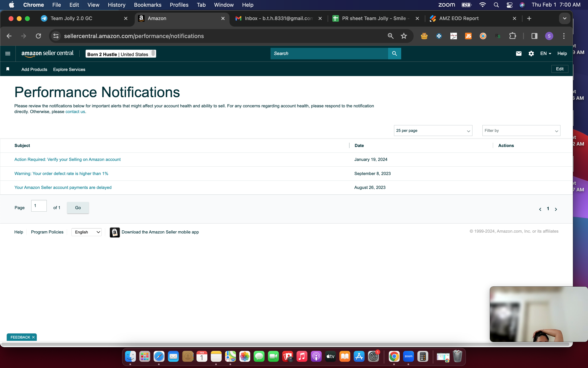Open Launchpad from the Dock

coord(145,357)
